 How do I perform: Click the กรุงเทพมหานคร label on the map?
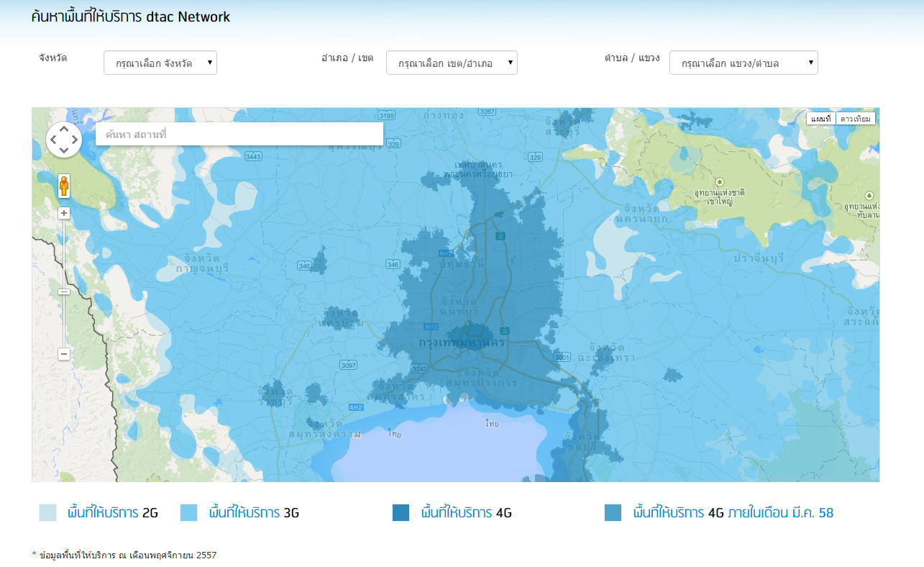tap(462, 343)
